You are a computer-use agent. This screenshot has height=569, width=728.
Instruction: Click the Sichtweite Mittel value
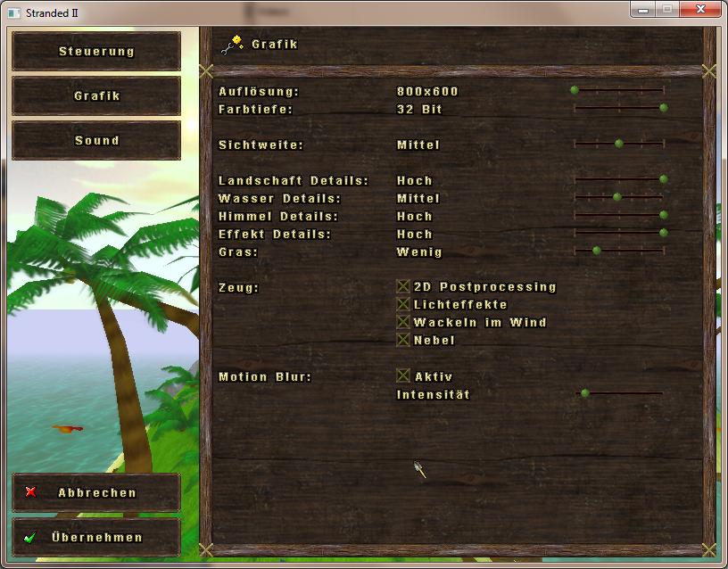point(418,144)
